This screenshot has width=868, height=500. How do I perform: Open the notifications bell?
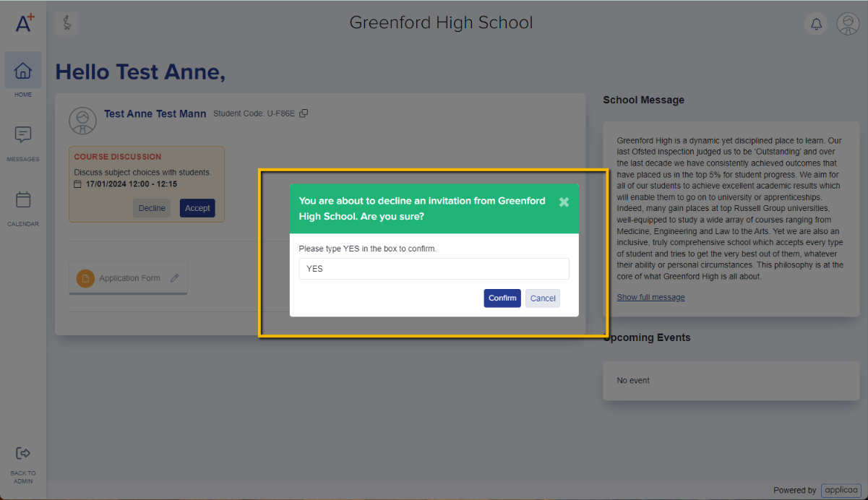[x=816, y=24]
